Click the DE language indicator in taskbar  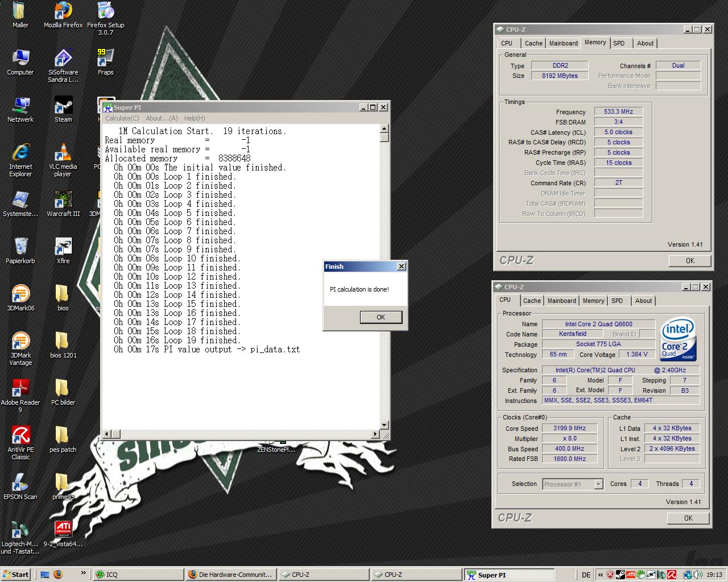(586, 575)
